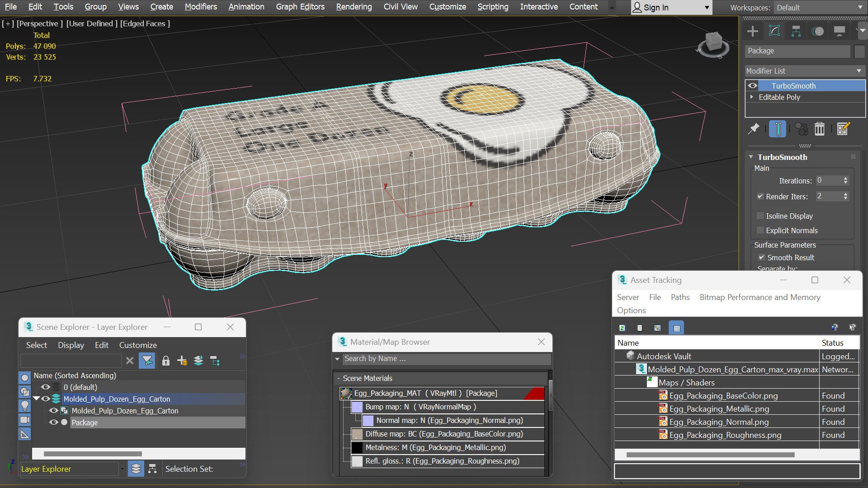Uncheck Render Iters checkbox
Screen dimensions: 868x488
[x=760, y=197]
